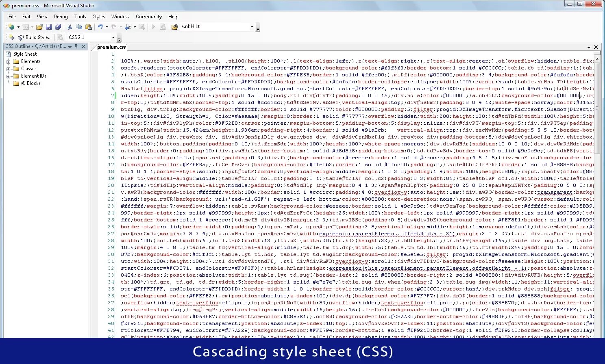Open the Window menu

[x=120, y=17]
